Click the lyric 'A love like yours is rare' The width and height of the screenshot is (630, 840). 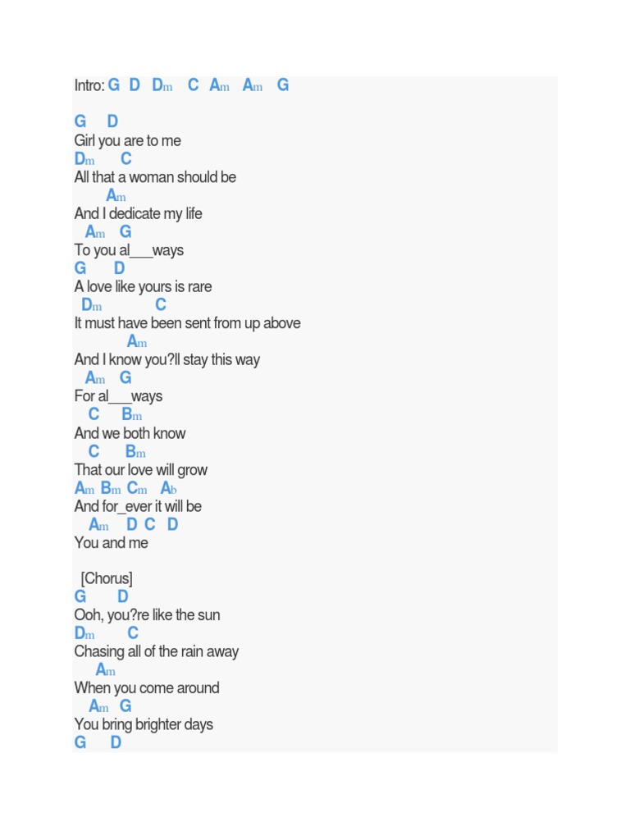pyautogui.click(x=143, y=287)
